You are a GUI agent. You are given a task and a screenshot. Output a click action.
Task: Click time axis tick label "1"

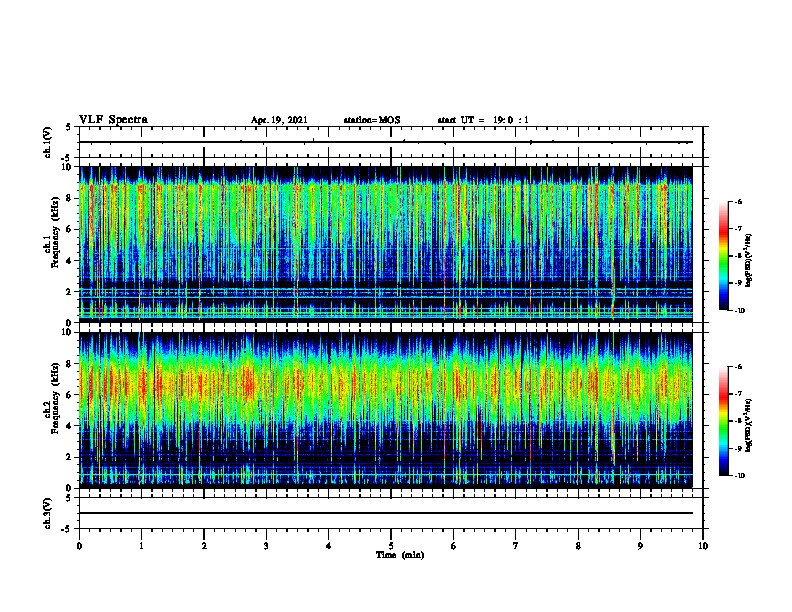(141, 546)
